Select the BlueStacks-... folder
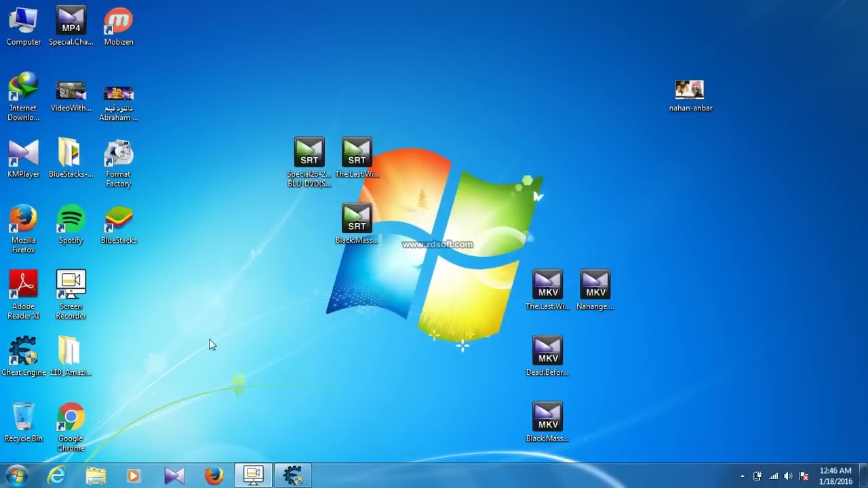 [71, 159]
